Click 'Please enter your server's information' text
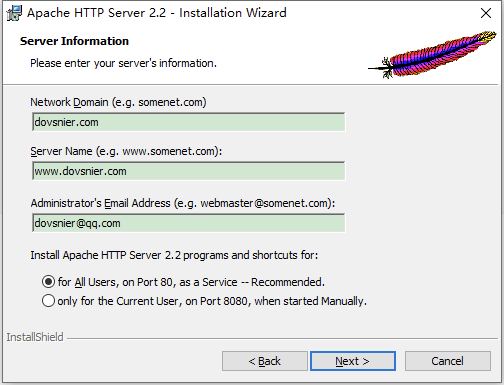The image size is (504, 385). click(123, 63)
